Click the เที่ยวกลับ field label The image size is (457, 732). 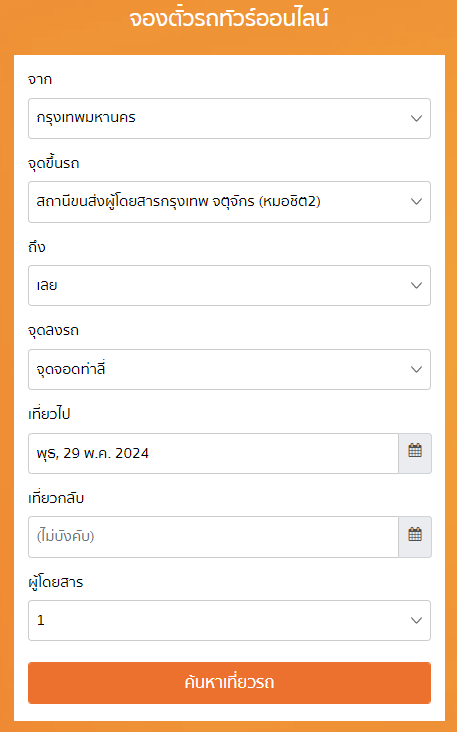click(56, 498)
